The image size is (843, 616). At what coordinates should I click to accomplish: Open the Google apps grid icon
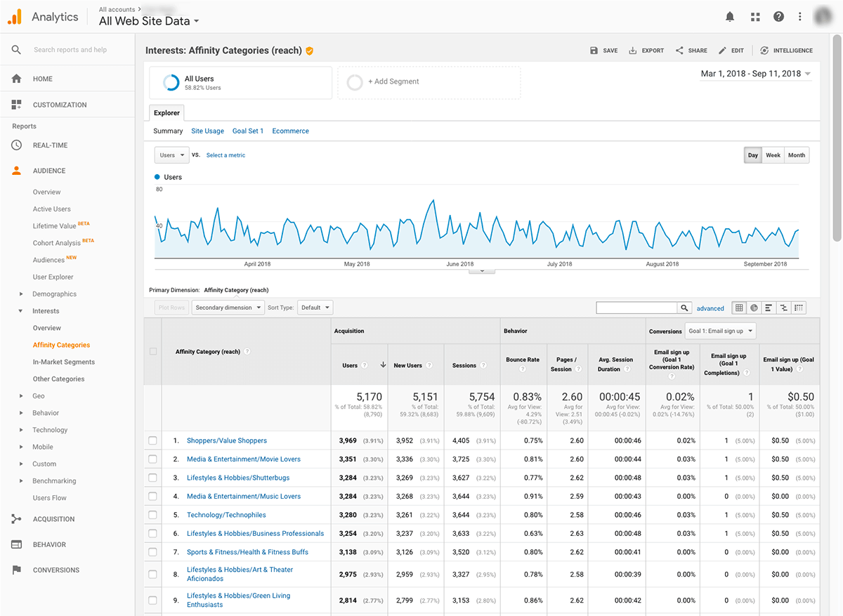pyautogui.click(x=755, y=17)
